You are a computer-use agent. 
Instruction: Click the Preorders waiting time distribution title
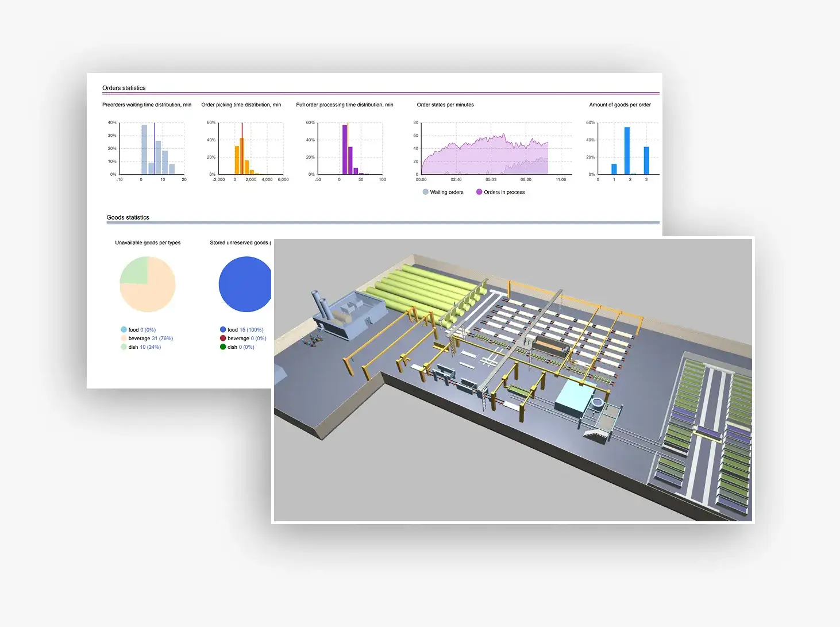[147, 105]
